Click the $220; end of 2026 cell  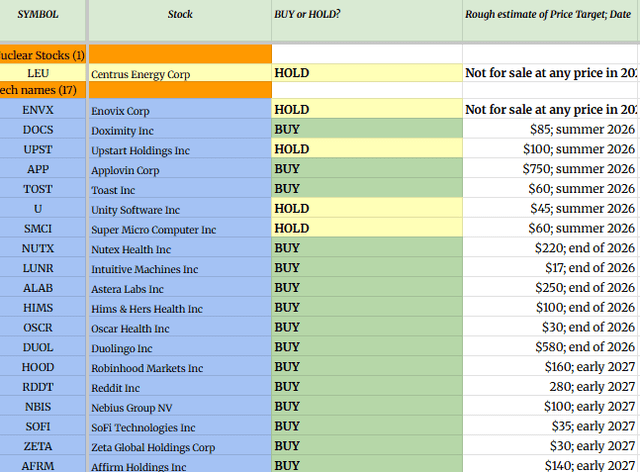551,247
